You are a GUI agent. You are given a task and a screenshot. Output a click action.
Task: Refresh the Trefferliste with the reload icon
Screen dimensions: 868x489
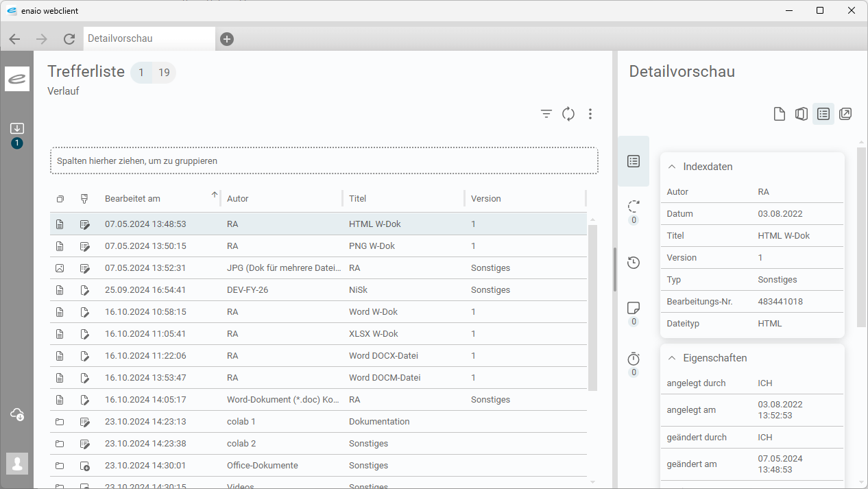click(x=568, y=114)
